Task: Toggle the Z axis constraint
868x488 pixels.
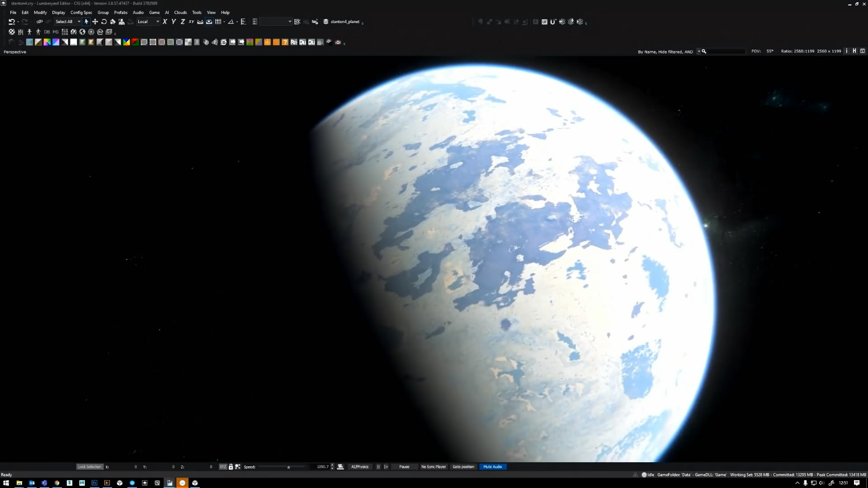Action: click(x=183, y=22)
